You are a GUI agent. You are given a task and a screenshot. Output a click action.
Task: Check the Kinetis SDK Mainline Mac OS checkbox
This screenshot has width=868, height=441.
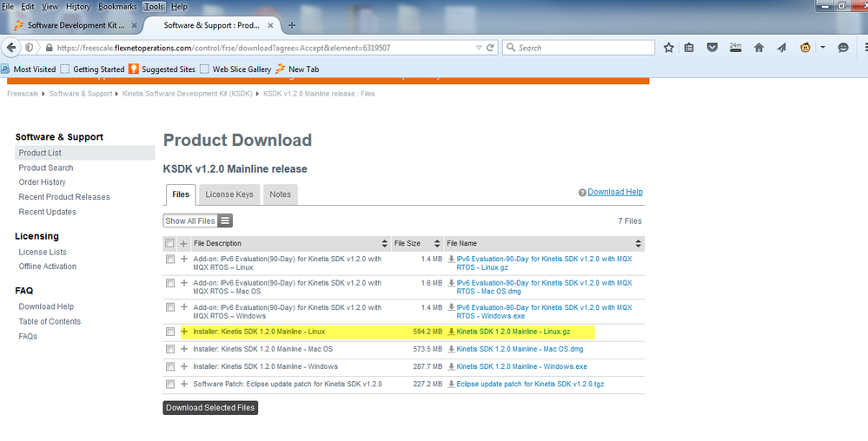point(170,349)
